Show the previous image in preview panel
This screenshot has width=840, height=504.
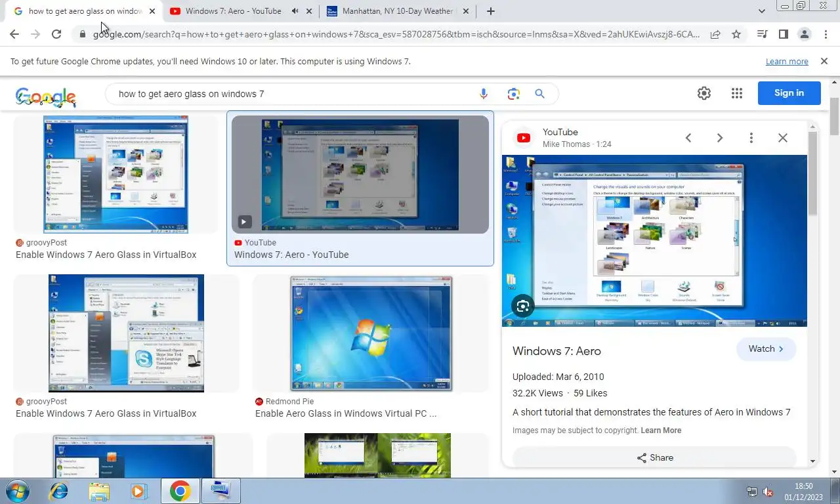click(688, 138)
